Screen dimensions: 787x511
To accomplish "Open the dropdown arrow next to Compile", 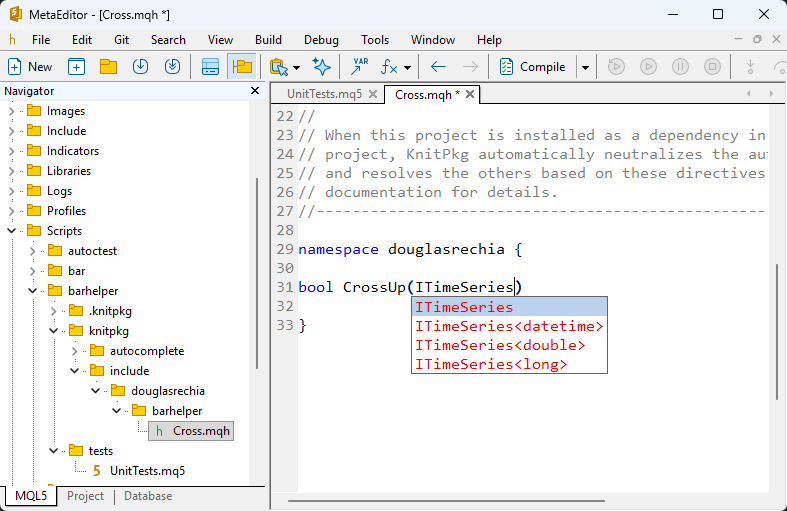I will [x=585, y=67].
